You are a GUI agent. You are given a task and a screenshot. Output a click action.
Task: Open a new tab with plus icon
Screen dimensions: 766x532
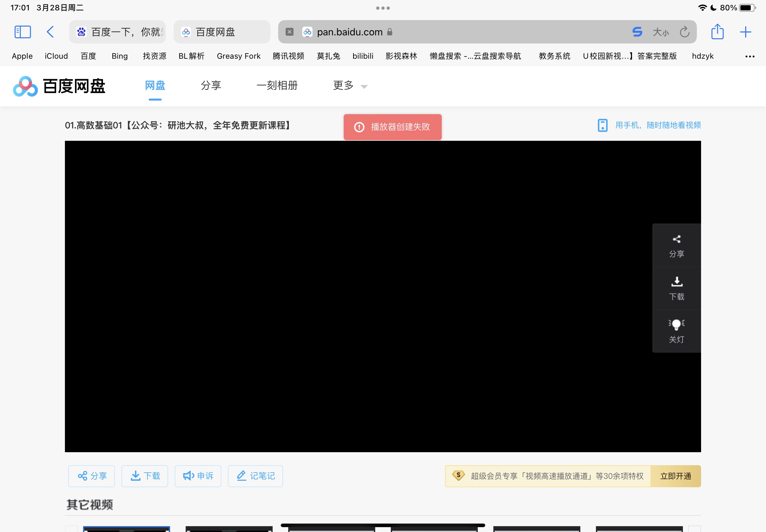[x=745, y=32]
